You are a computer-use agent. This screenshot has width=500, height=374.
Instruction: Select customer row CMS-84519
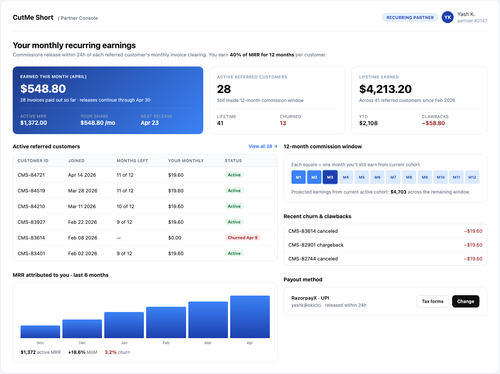[x=145, y=191]
